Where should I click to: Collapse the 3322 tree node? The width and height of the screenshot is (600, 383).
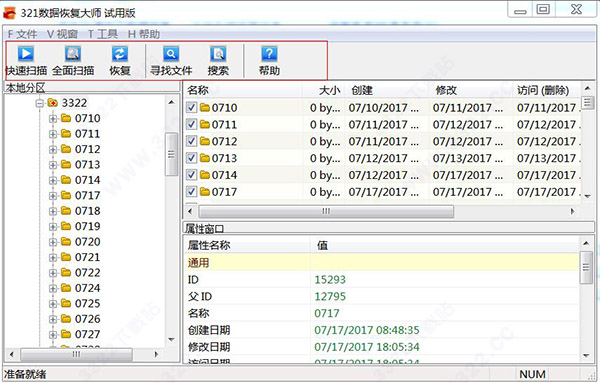[39, 103]
